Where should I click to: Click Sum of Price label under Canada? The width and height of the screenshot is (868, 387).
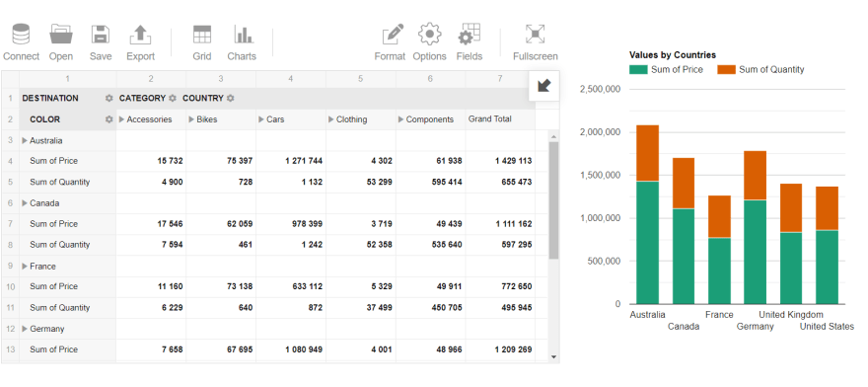(x=53, y=224)
